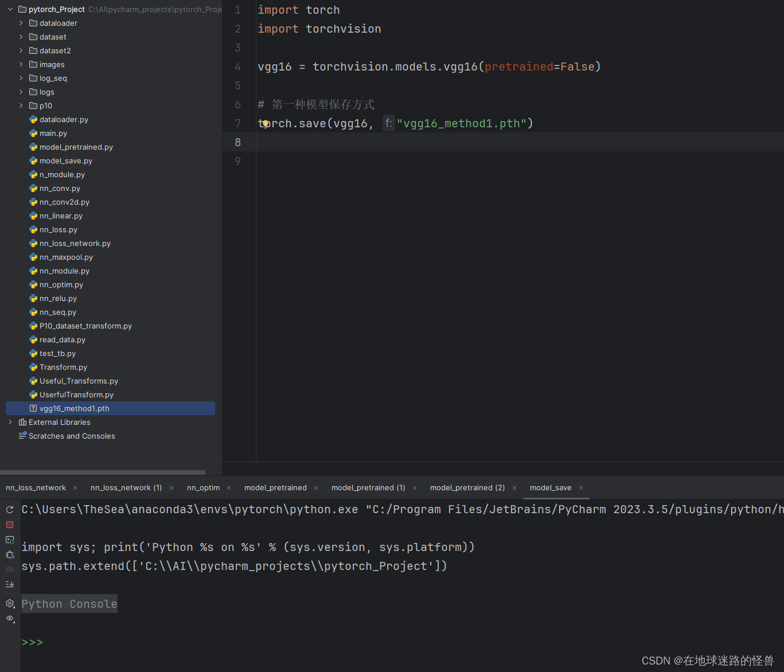Screen dimensions: 784x672
Task: Switch to the nn_loss_network (1) tab
Action: [x=126, y=488]
